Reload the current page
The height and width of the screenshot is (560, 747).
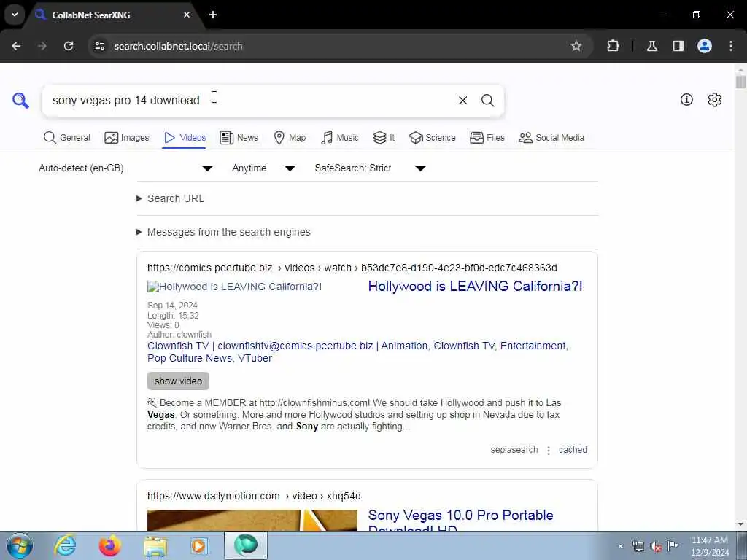pos(69,46)
